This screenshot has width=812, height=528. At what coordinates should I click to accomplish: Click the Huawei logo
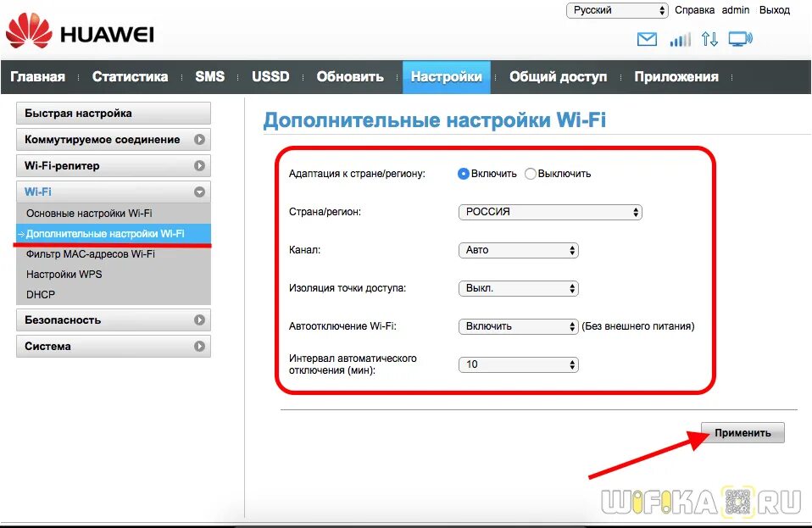click(x=81, y=30)
